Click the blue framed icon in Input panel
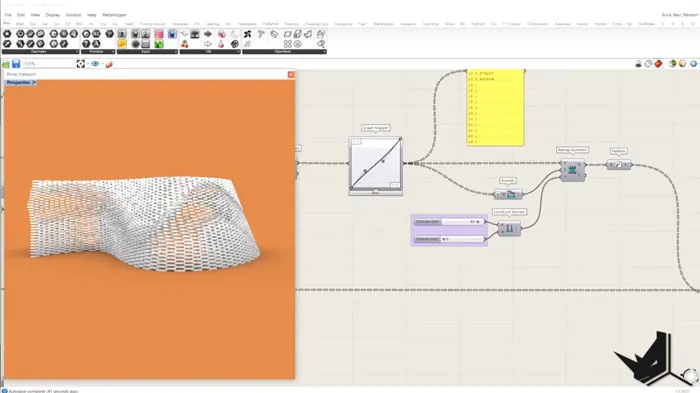700x393 pixels. [172, 34]
